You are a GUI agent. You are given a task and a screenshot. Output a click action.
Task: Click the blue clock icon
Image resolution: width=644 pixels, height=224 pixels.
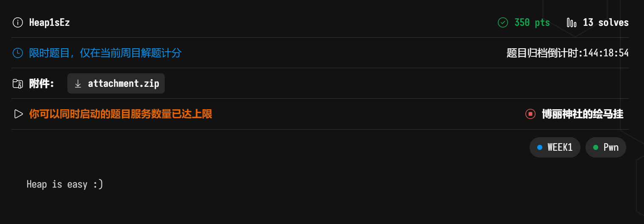coord(18,53)
